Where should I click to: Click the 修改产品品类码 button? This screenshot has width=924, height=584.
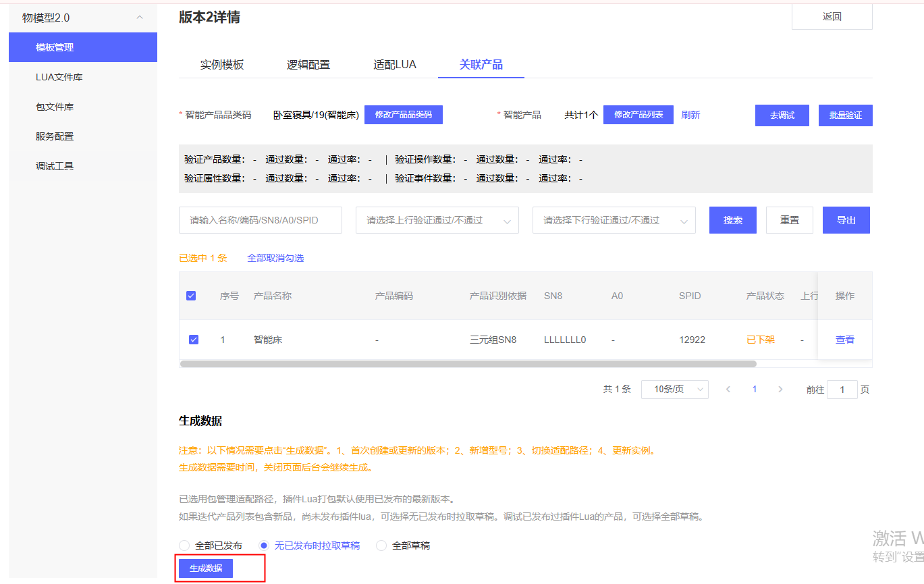click(404, 115)
